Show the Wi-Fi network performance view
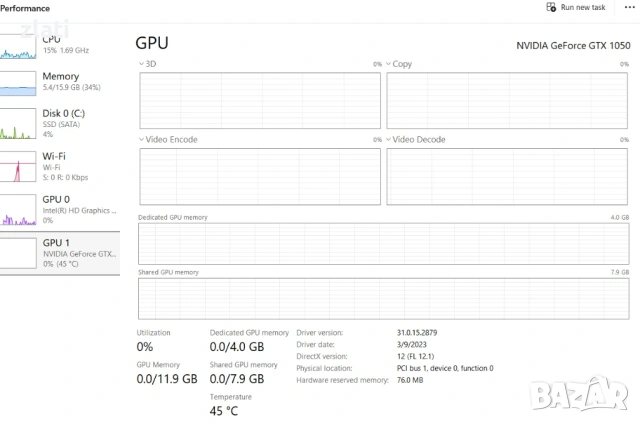This screenshot has height=423, width=640. 60,163
